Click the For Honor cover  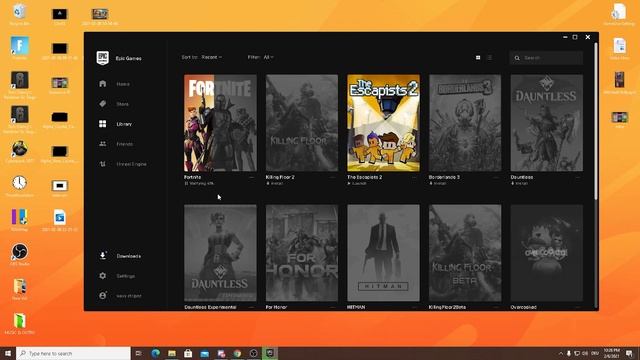point(302,253)
